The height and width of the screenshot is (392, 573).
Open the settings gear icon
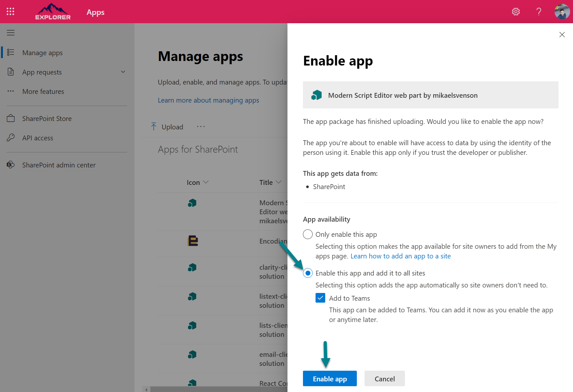coord(516,12)
